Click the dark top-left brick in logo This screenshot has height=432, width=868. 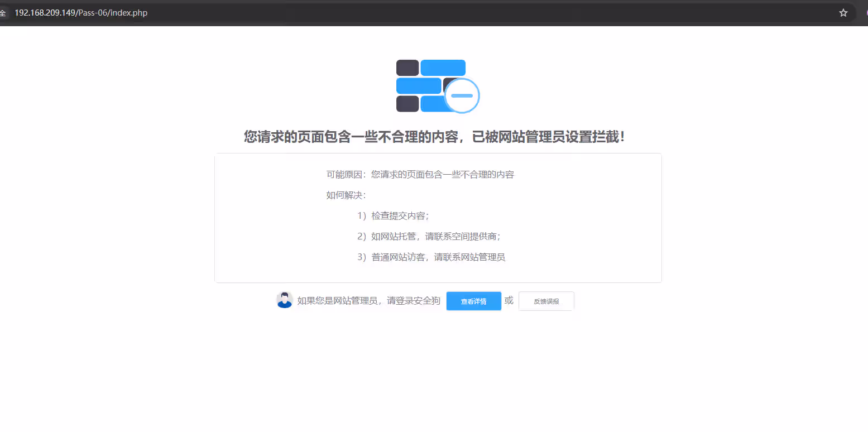[407, 68]
